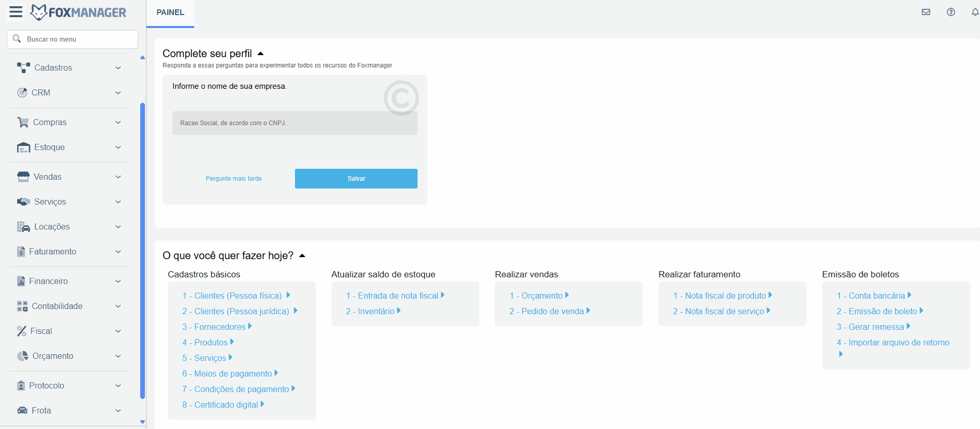Open the Faturamento menu item
980x429 pixels.
52,252
